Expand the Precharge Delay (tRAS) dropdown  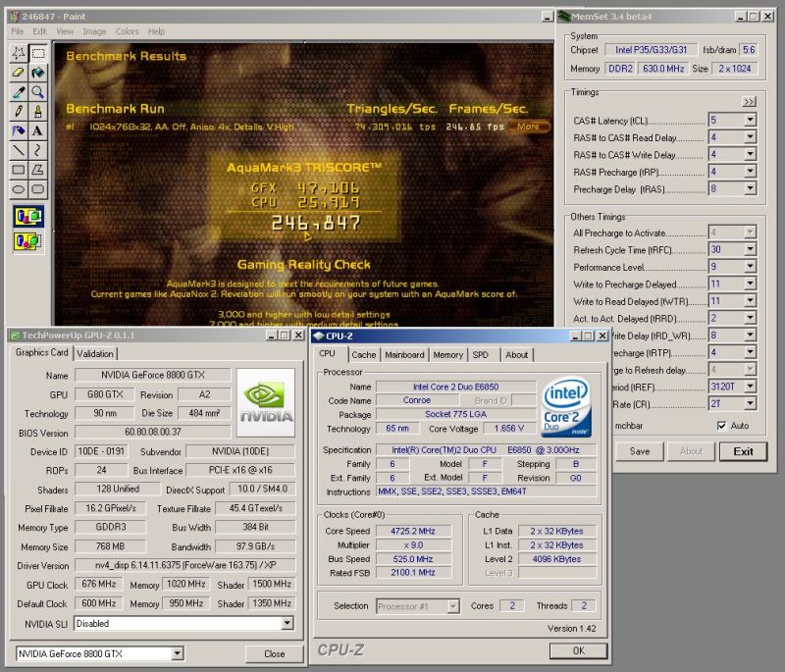click(x=750, y=188)
